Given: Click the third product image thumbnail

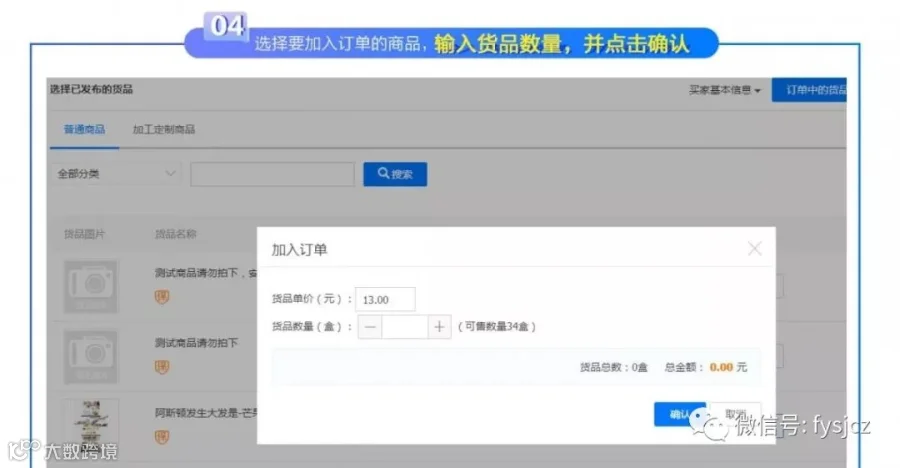Looking at the screenshot, I should coord(91,425).
